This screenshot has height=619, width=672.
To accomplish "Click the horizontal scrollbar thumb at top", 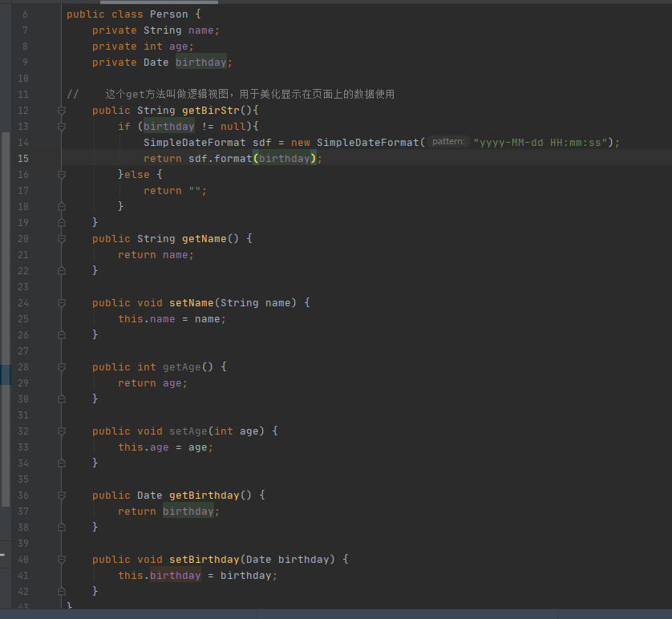I will pos(159,2).
